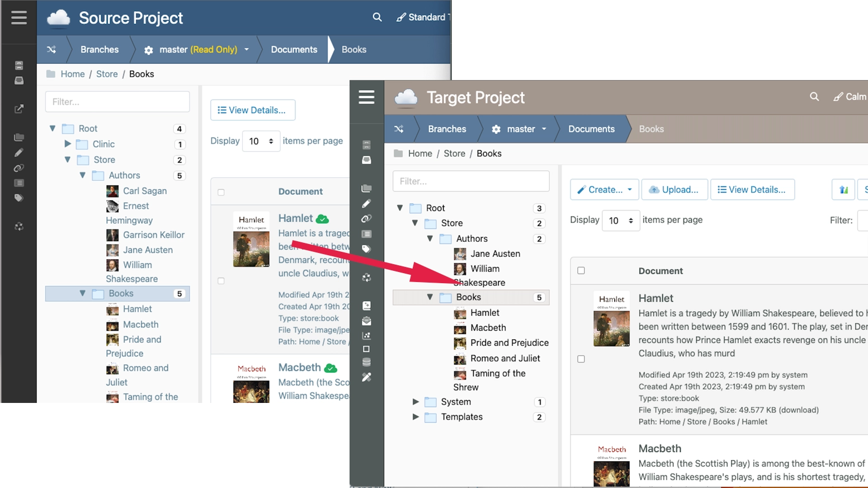This screenshot has height=488, width=868.
Task: Open the Create dropdown in Target Project
Action: 605,190
